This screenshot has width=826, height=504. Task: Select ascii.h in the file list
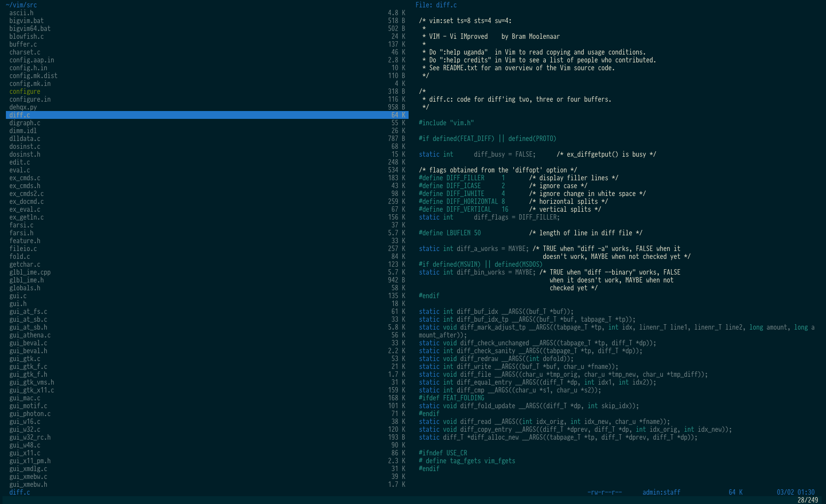[x=207, y=13]
